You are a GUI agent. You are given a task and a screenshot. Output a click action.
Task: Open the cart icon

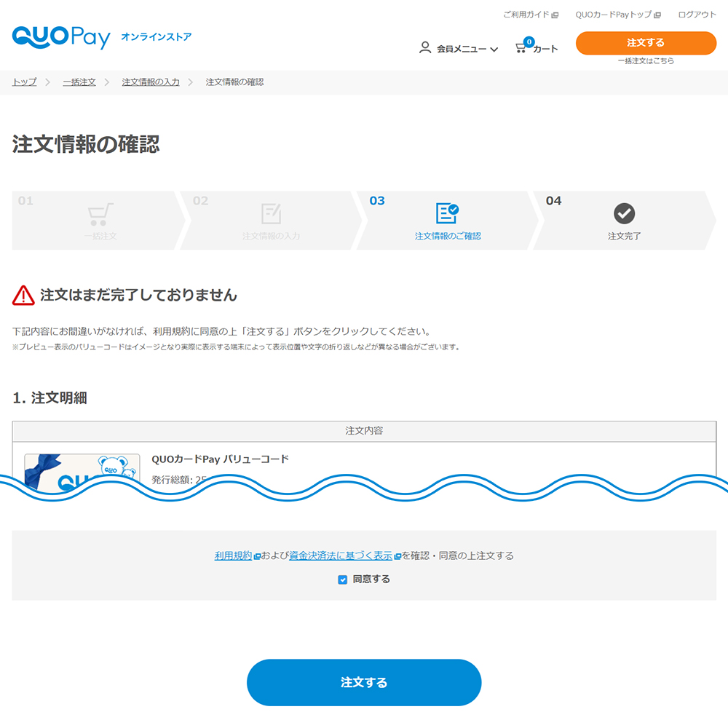pyautogui.click(x=521, y=47)
